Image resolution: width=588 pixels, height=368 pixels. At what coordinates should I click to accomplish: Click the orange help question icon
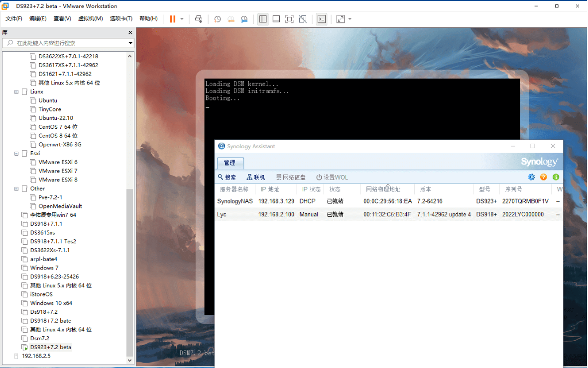pyautogui.click(x=544, y=177)
